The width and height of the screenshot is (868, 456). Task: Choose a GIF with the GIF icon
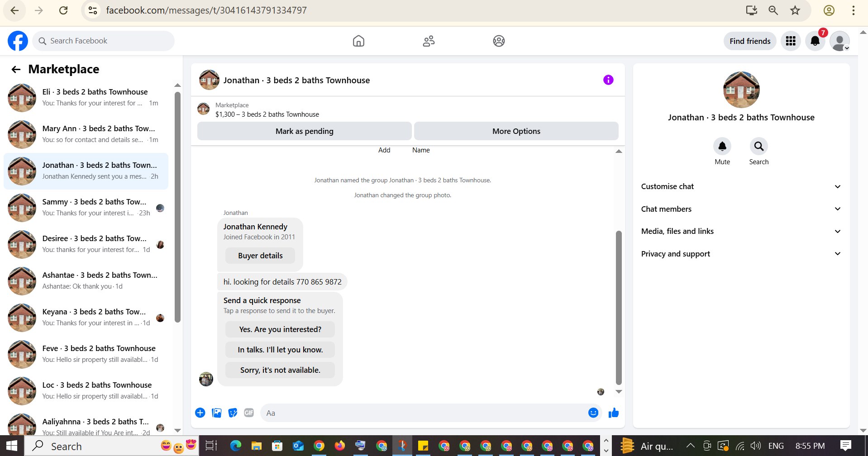(x=249, y=413)
